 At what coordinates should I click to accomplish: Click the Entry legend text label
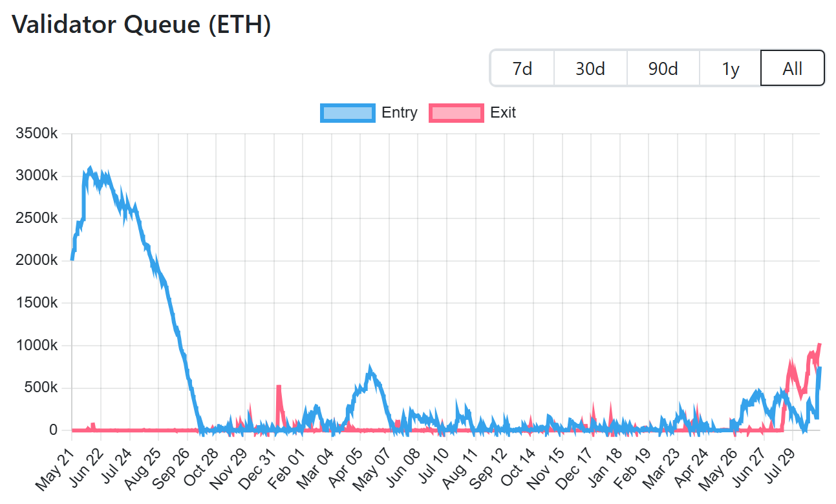click(400, 112)
